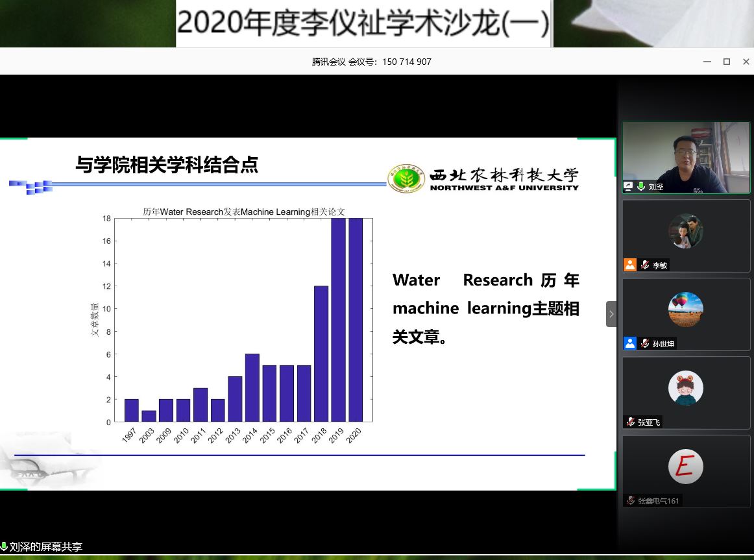
Task: Maximize the Tencent Meeting window
Action: tap(727, 62)
